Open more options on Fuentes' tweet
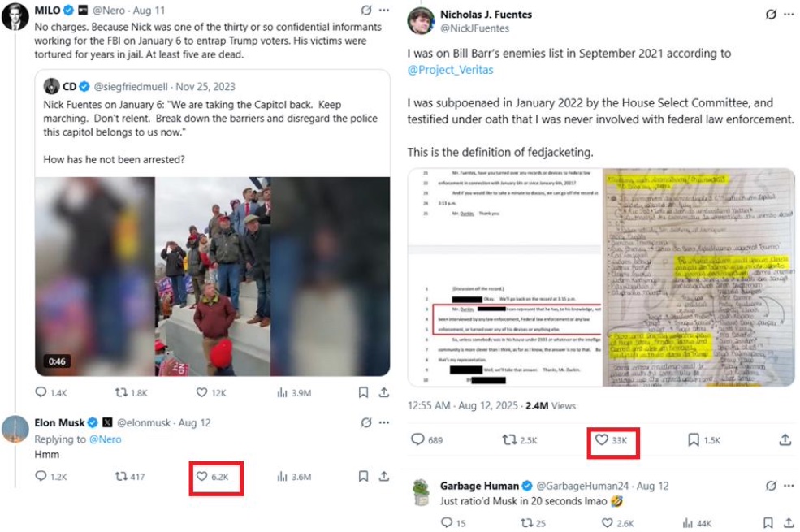This screenshot has height=532, width=800. (789, 15)
